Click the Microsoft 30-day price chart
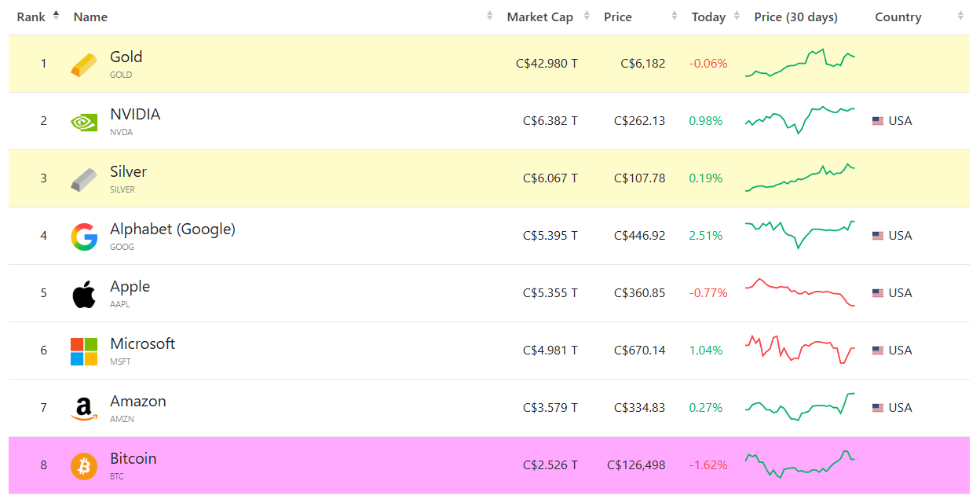The width and height of the screenshot is (980, 503). coord(800,350)
